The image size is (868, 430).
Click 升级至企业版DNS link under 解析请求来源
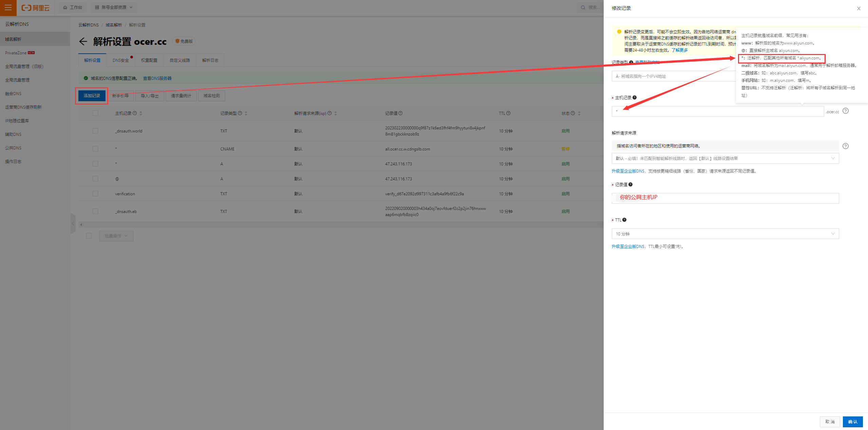(628, 171)
